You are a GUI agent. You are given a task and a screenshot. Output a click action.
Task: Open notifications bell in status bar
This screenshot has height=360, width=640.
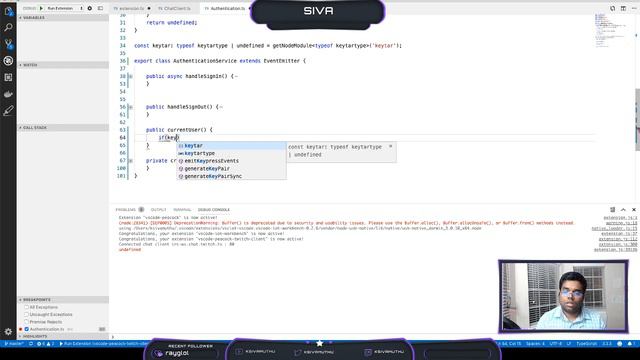[x=631, y=344]
